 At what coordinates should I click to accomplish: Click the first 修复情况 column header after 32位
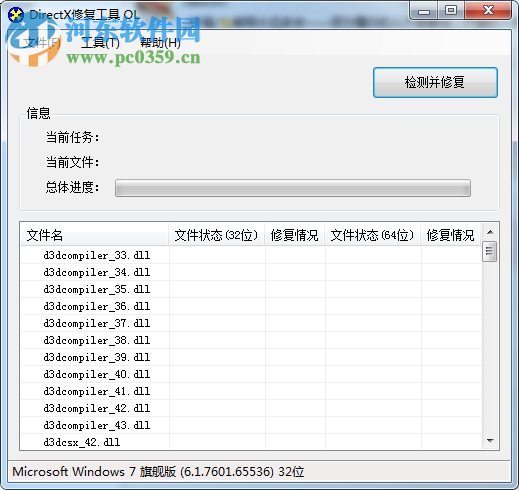click(295, 235)
